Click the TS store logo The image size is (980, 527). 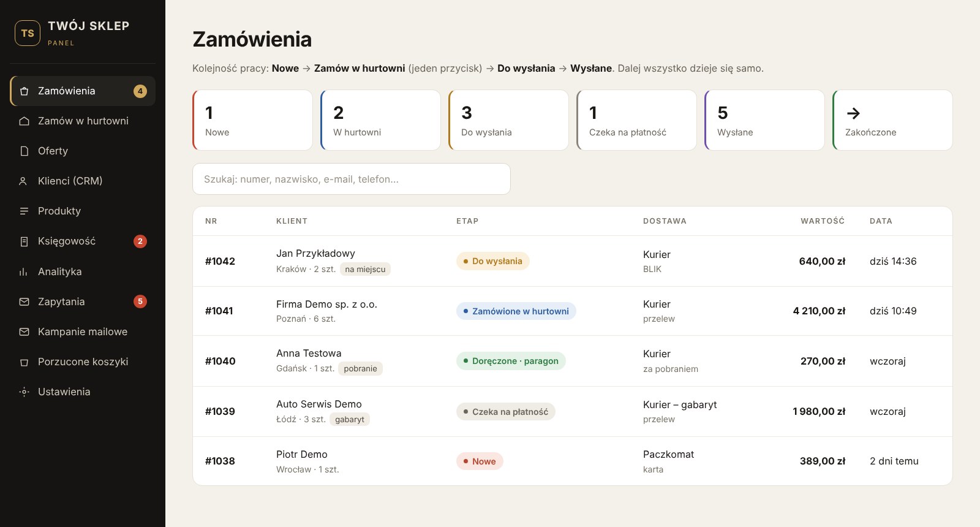click(x=28, y=33)
